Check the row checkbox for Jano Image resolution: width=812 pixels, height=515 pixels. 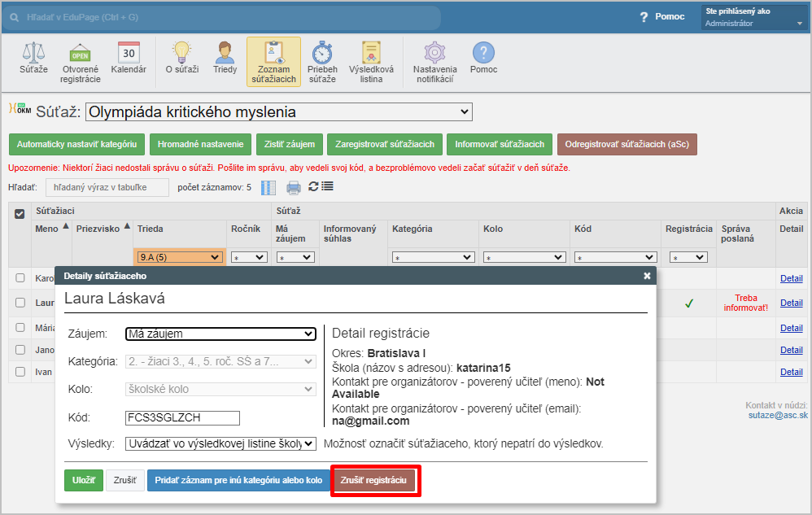point(20,350)
